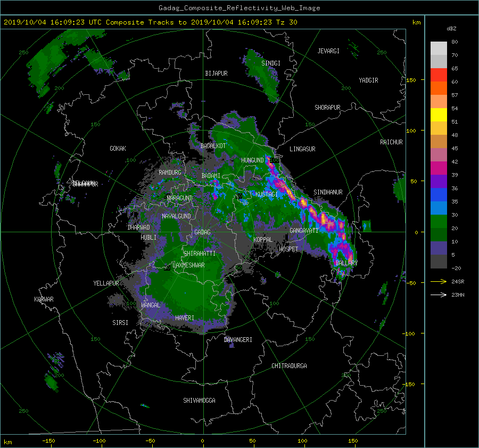Click the SHIVAMOGGA city label
Viewport: 479px width, 448px height.
[199, 401]
